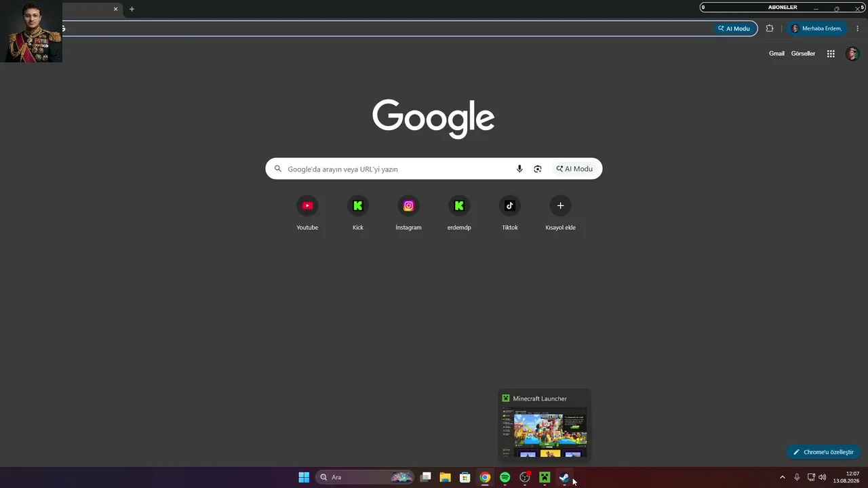The image size is (868, 488).
Task: Open the Görseller link
Action: (x=803, y=54)
